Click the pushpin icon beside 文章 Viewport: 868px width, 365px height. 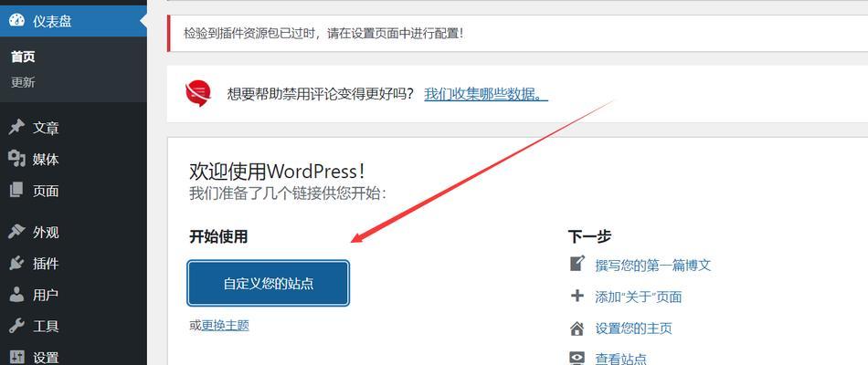click(x=16, y=128)
